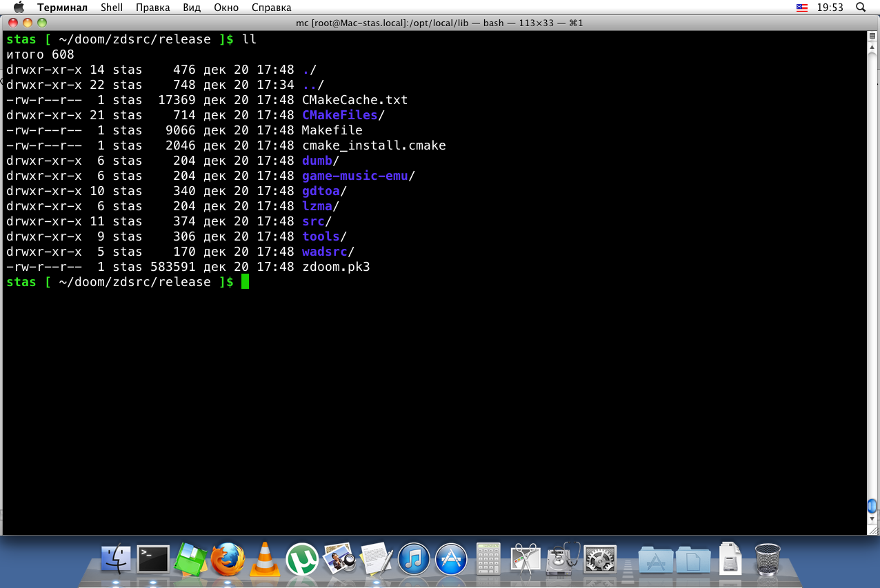Open the Trash in the Dock

768,558
